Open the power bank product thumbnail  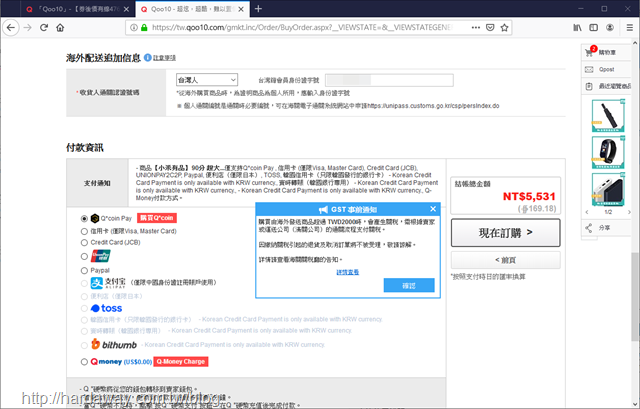(608, 189)
